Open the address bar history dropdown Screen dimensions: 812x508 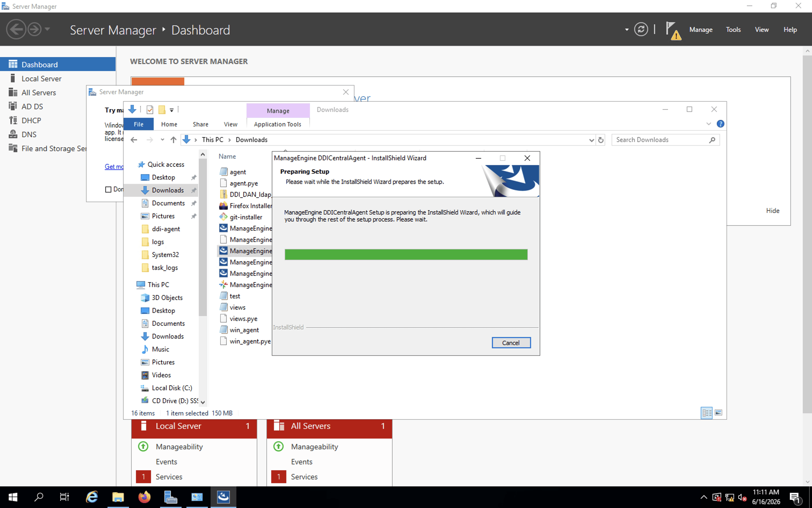[591, 140]
